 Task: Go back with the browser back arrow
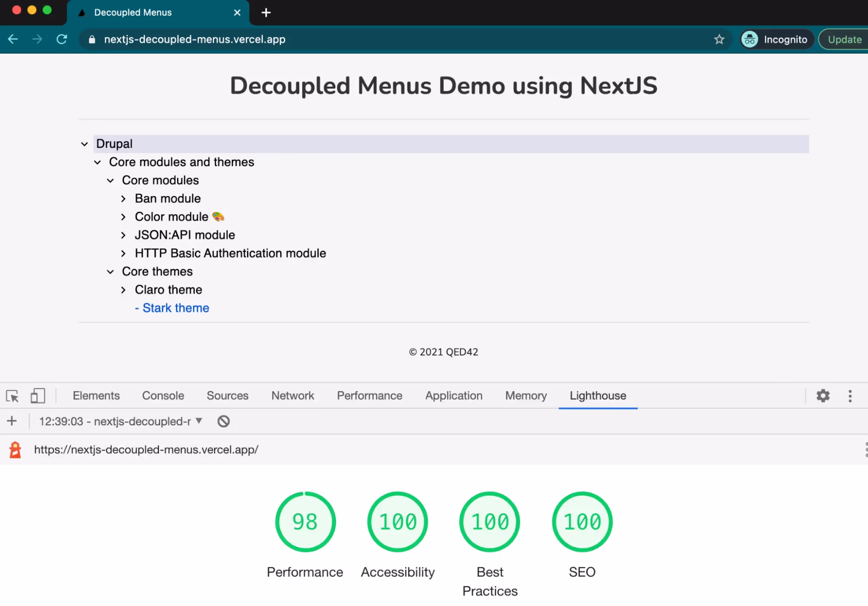click(13, 39)
